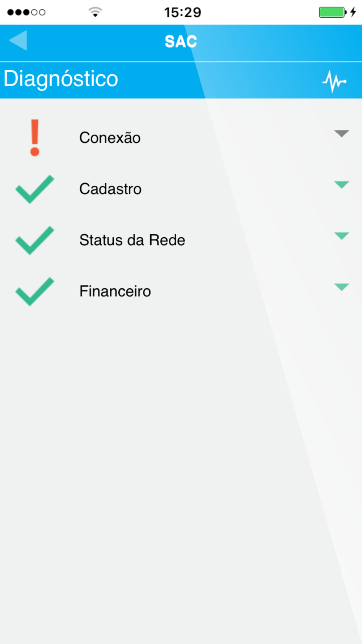
Task: Select the Status da Rede label
Action: (x=132, y=240)
